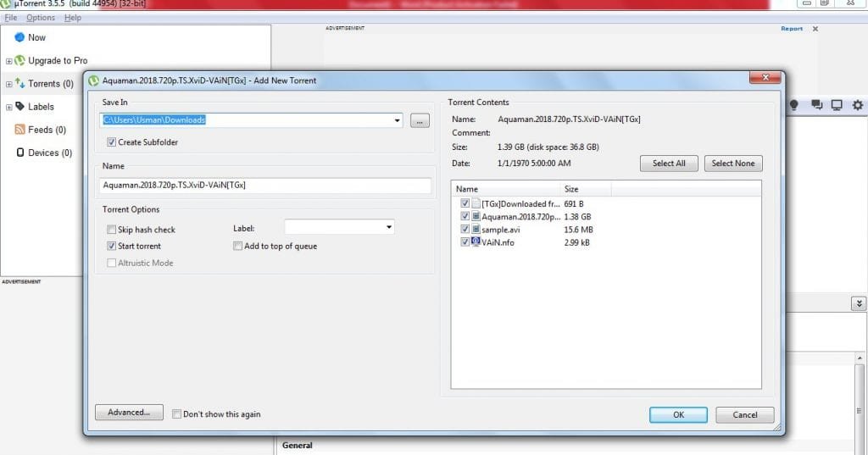Click the Select None button

click(x=733, y=164)
